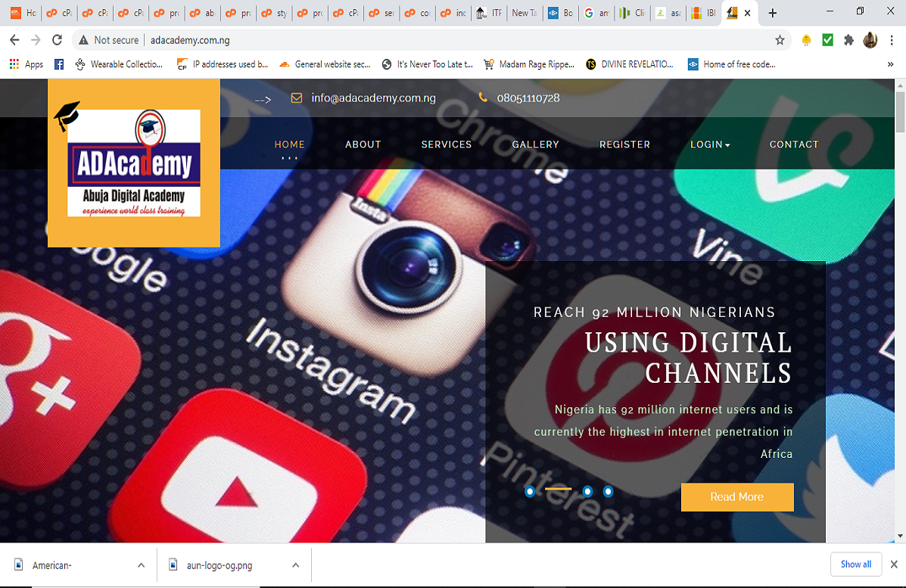
Task: Click the page vertical scrollbar thumb
Action: point(900,111)
